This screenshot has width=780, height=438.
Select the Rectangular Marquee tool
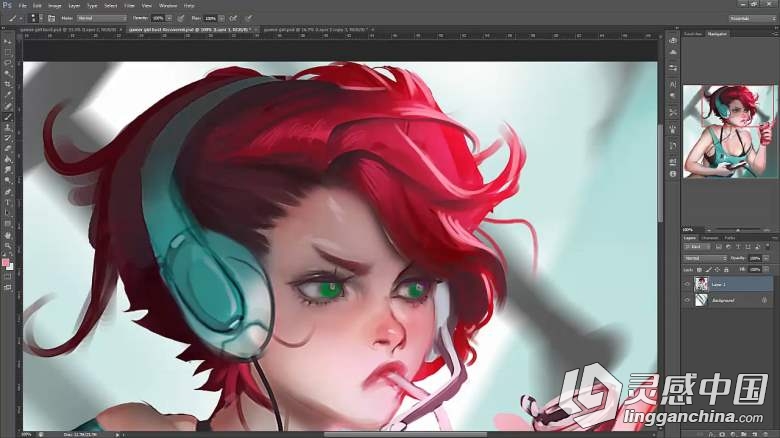[x=7, y=52]
